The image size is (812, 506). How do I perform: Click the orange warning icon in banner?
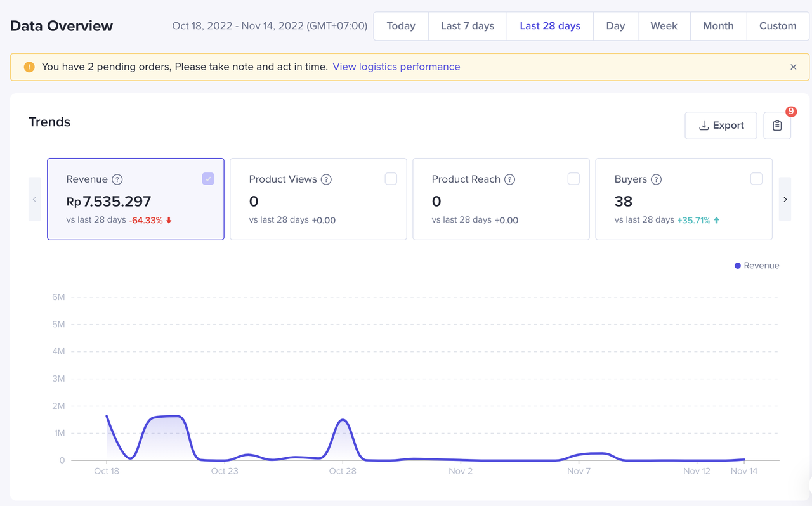pyautogui.click(x=29, y=67)
